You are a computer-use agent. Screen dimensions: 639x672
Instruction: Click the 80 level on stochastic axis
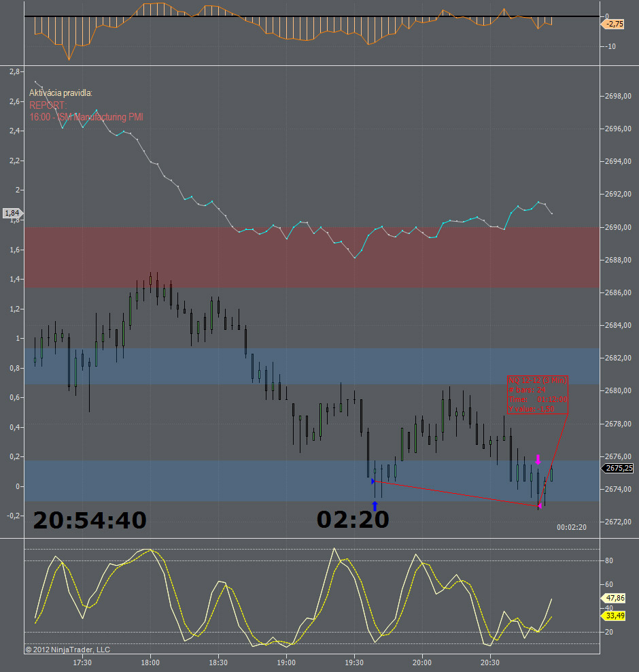tap(608, 560)
